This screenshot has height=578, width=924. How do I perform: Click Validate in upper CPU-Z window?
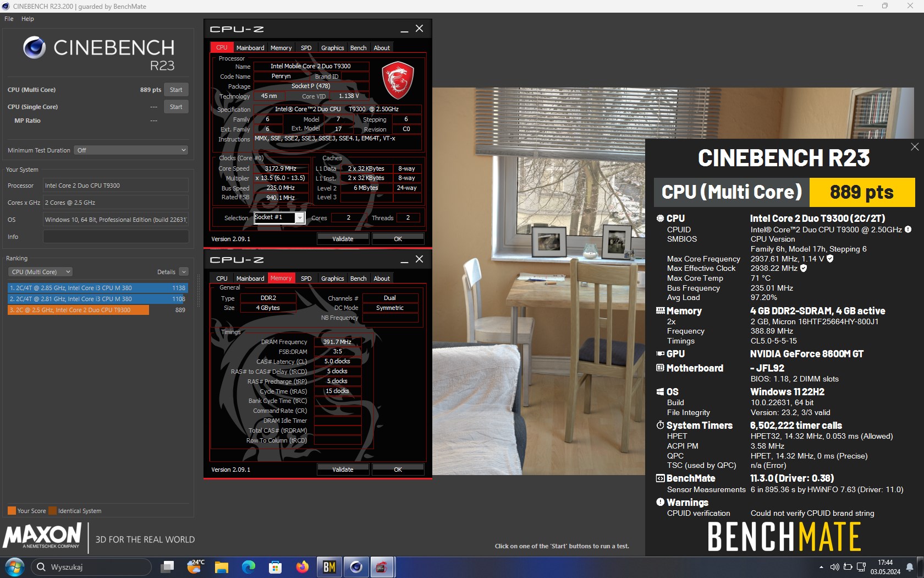pyautogui.click(x=343, y=239)
